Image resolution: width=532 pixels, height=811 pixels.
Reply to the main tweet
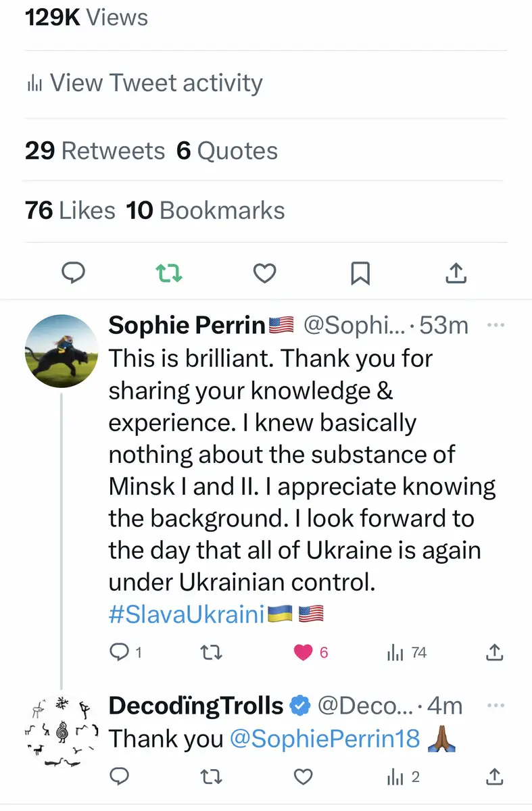coord(73,273)
